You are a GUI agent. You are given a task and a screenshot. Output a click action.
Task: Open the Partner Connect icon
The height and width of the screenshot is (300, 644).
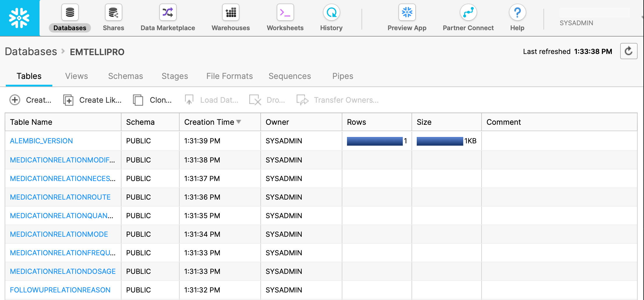coord(468,12)
